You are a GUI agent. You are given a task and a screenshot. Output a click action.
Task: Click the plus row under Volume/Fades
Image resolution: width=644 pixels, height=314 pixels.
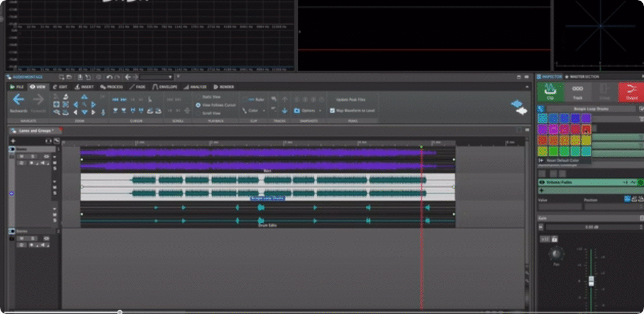[x=591, y=191]
